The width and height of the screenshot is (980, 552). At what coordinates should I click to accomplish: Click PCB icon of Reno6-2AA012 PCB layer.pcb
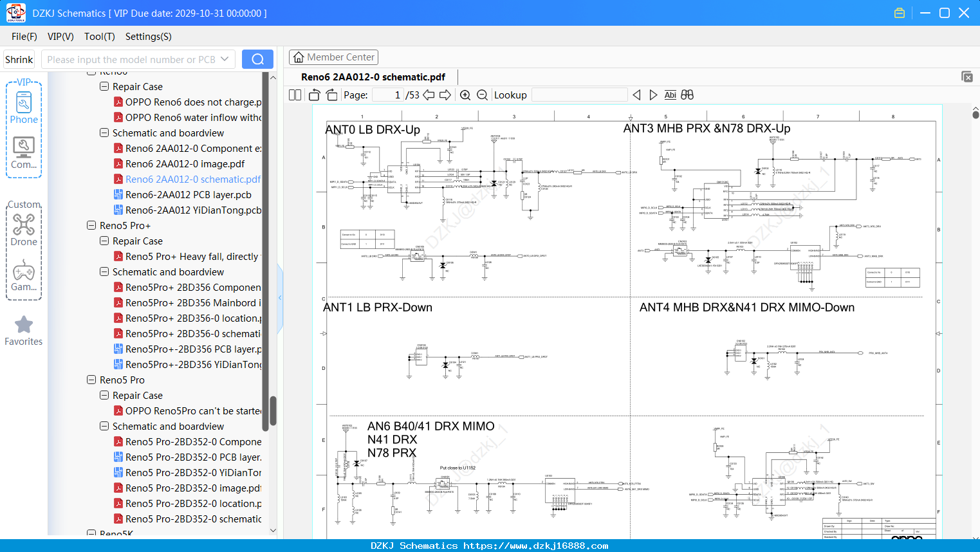point(118,194)
